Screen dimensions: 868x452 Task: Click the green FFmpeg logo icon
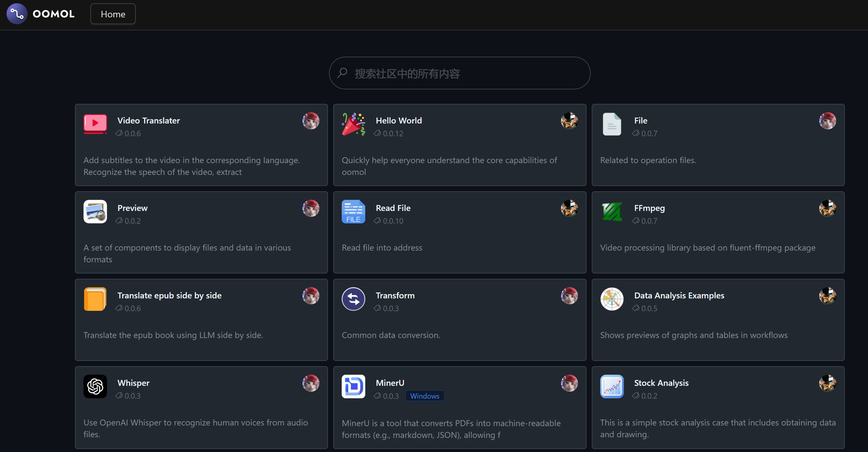click(612, 212)
